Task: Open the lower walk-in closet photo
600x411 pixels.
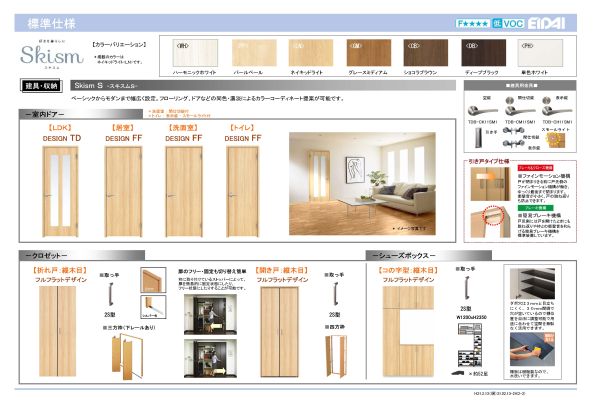Action: (x=210, y=359)
